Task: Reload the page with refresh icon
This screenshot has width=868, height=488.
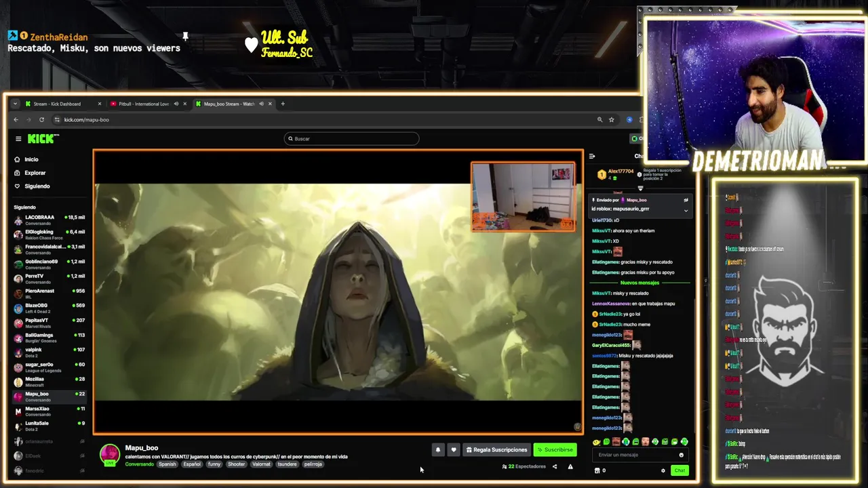Action: [41, 120]
